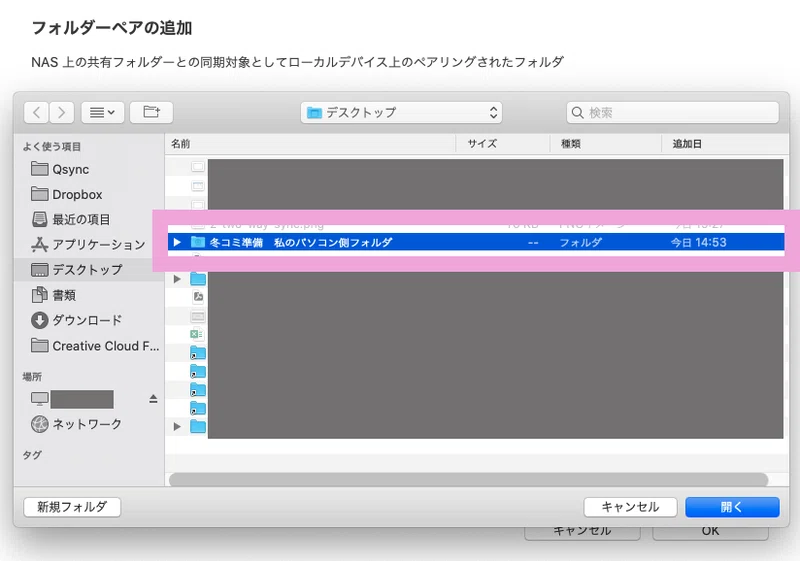Select ダウンロード in the sidebar
Viewport: 800px width, 561px height.
(x=87, y=320)
